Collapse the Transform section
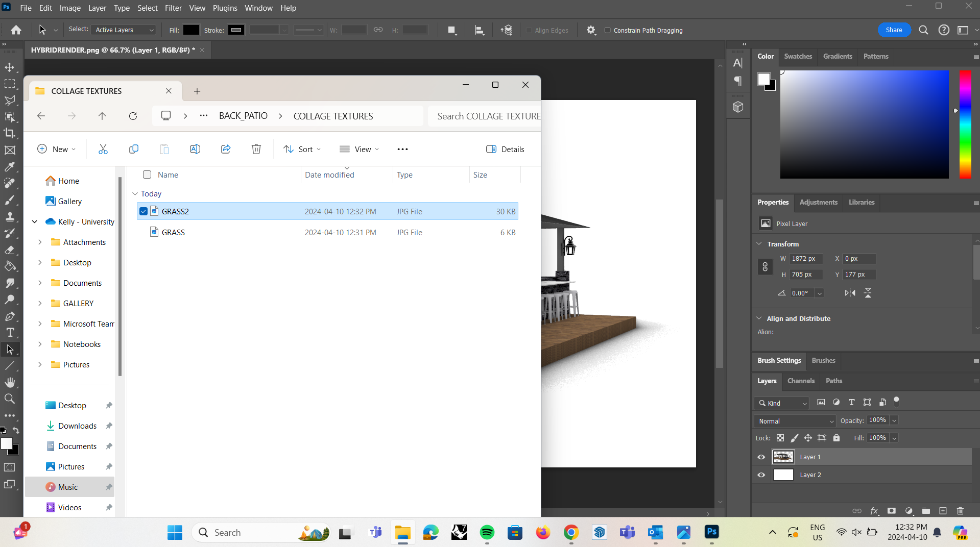The width and height of the screenshot is (980, 547). pyautogui.click(x=759, y=243)
